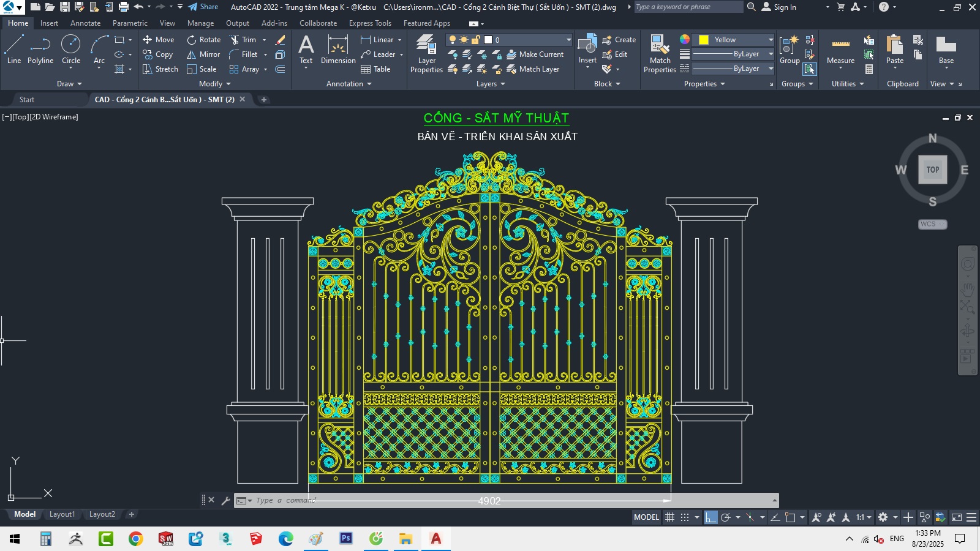
Task: Toggle snap mode dots icon in status bar
Action: (x=685, y=517)
